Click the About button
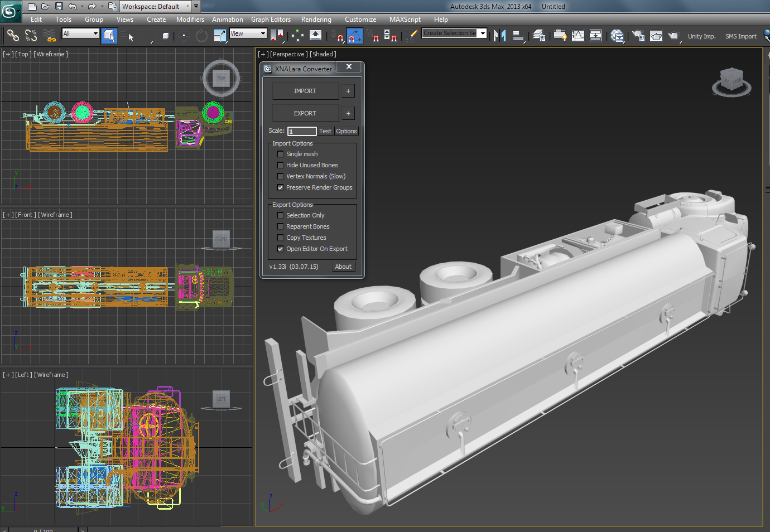The height and width of the screenshot is (532, 770). pyautogui.click(x=343, y=267)
